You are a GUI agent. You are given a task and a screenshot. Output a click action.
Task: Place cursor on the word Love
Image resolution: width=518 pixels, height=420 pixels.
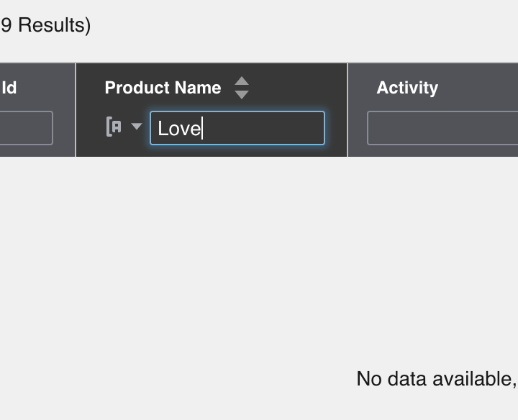pyautogui.click(x=178, y=129)
